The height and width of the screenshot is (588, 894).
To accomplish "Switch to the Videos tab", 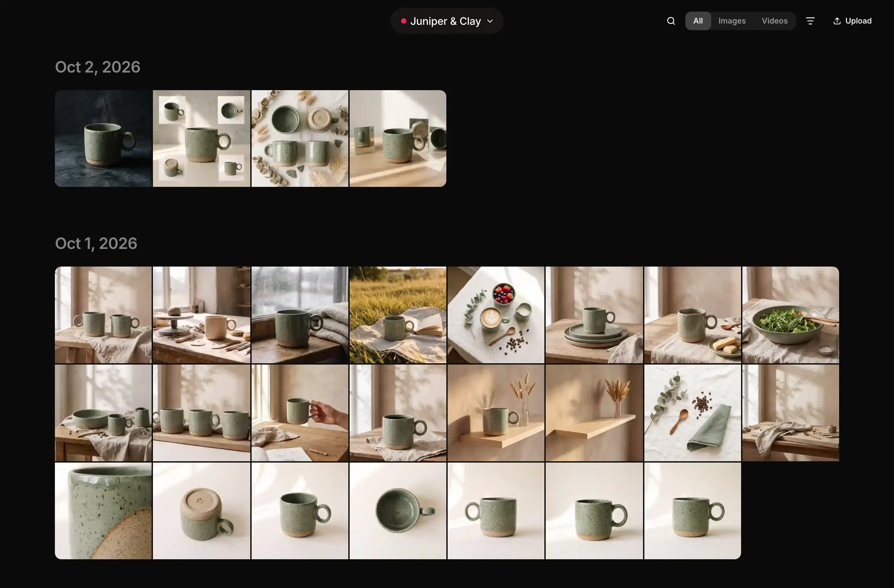I will pyautogui.click(x=774, y=21).
